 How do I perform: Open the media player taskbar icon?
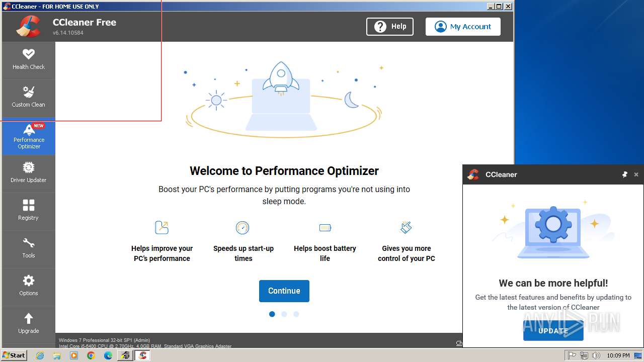74,355
